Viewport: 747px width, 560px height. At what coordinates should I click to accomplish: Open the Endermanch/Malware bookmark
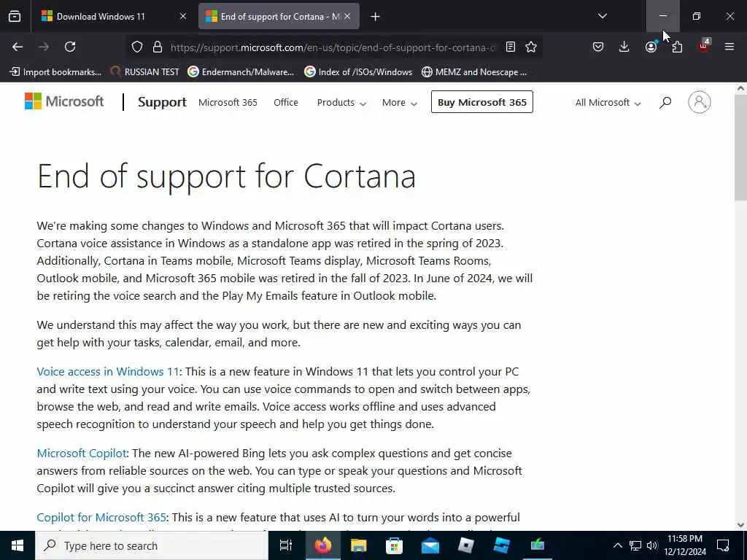(241, 72)
